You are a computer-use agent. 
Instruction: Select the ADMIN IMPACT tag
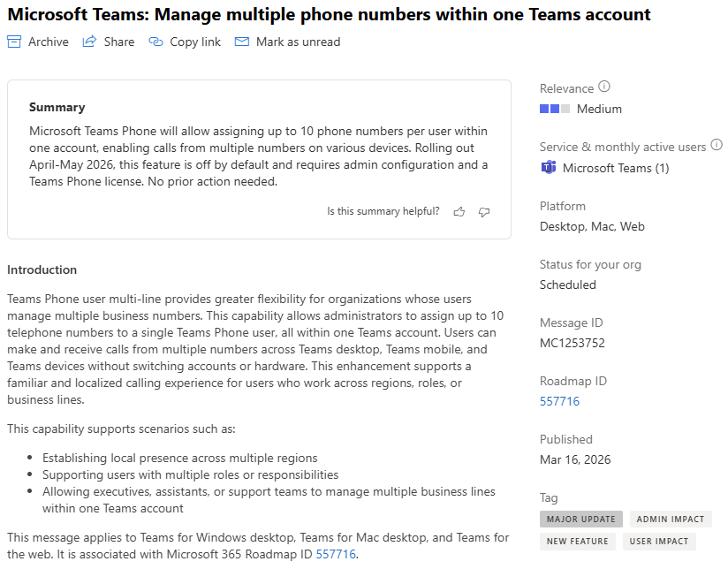click(x=671, y=520)
